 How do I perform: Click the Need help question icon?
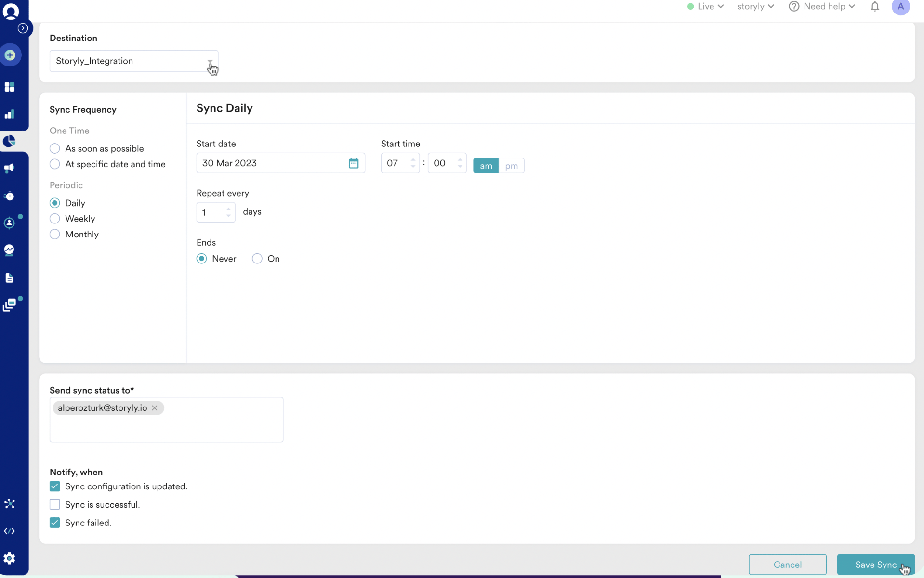pos(794,6)
